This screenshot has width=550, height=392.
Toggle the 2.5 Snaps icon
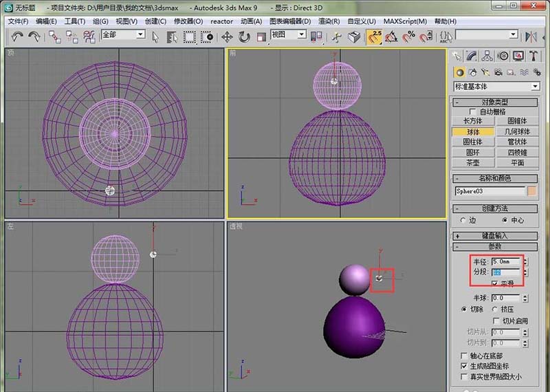coord(374,36)
